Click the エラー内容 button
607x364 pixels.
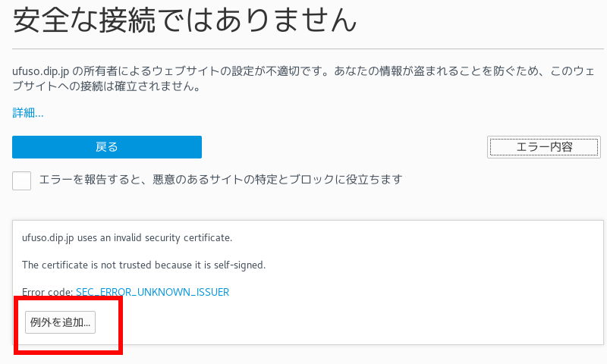point(543,147)
